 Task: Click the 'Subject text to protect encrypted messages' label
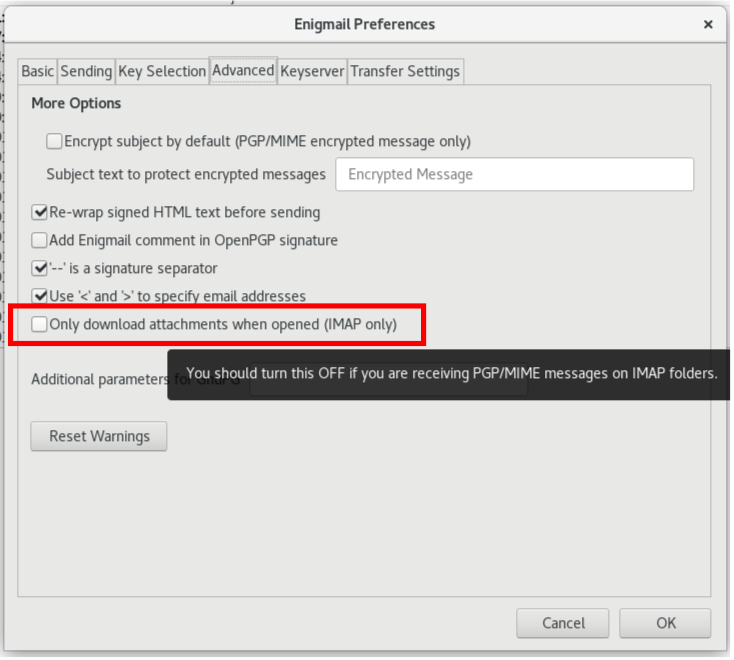(x=186, y=174)
